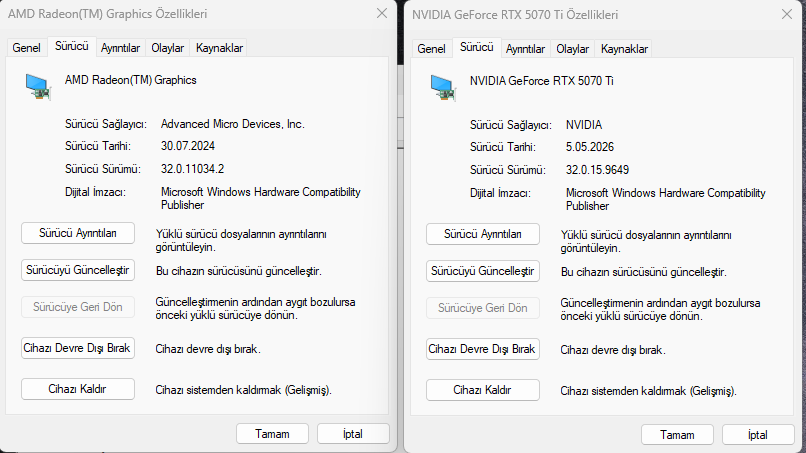Show Kaynaklar tab in AMD Radeon window
The width and height of the screenshot is (806, 453).
[x=219, y=48]
